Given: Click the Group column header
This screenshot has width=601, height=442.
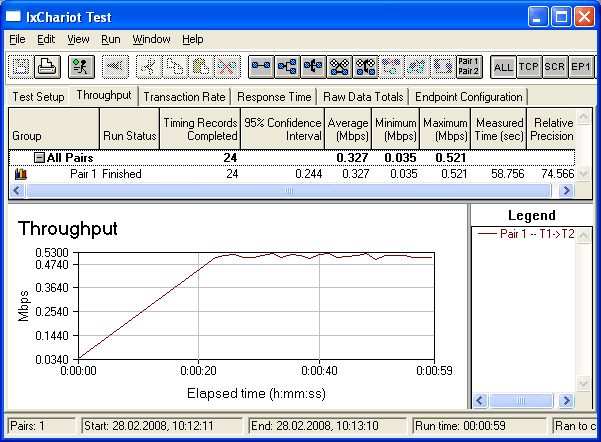Looking at the screenshot, I should point(54,129).
